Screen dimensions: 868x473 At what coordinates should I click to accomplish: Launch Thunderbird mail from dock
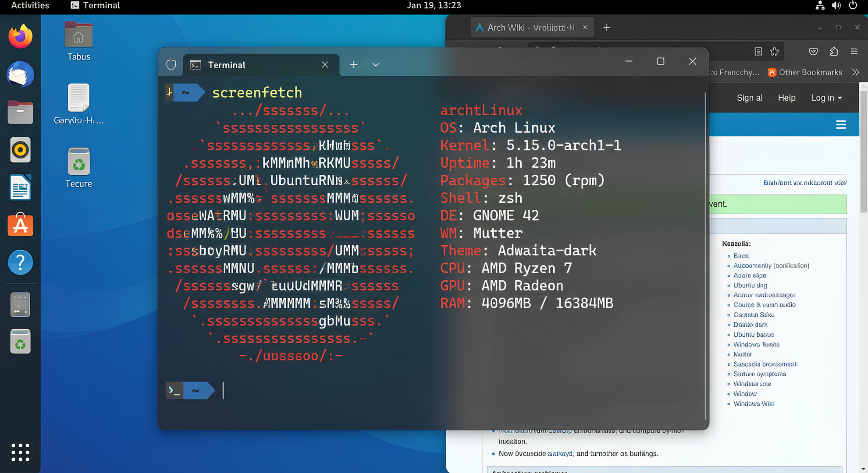[20, 74]
